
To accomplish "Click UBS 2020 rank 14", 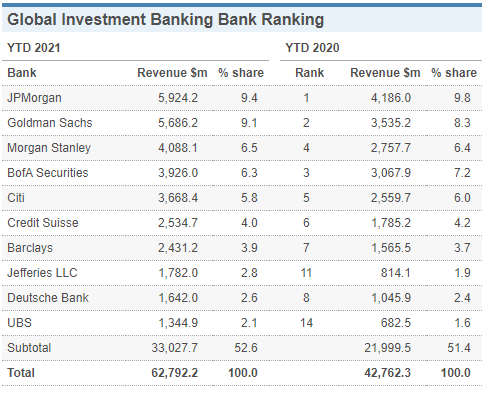I will click(306, 323).
